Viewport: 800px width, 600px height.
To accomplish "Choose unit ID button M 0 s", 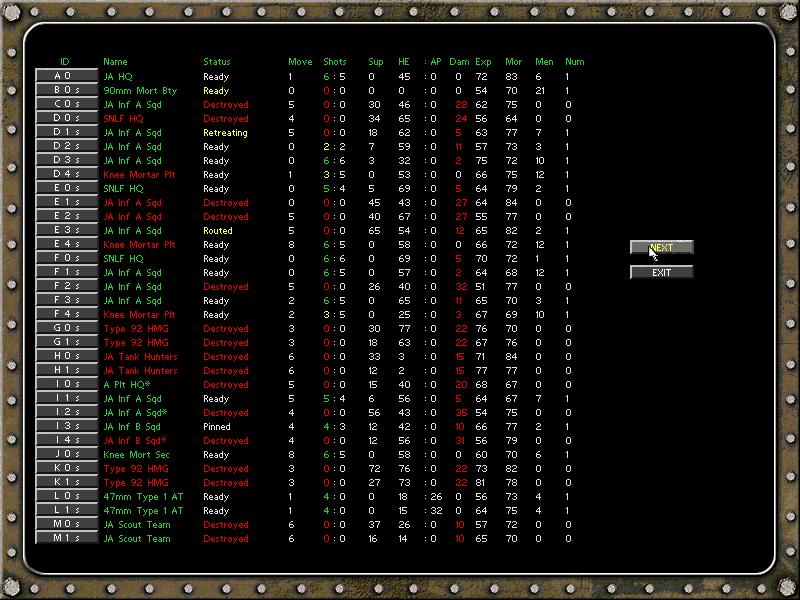I will coord(67,524).
